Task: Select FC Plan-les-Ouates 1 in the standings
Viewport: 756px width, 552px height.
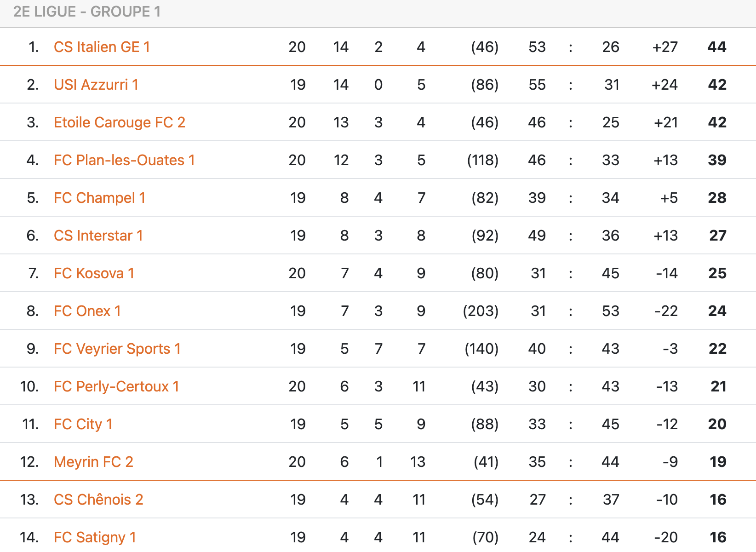Action: (x=124, y=160)
